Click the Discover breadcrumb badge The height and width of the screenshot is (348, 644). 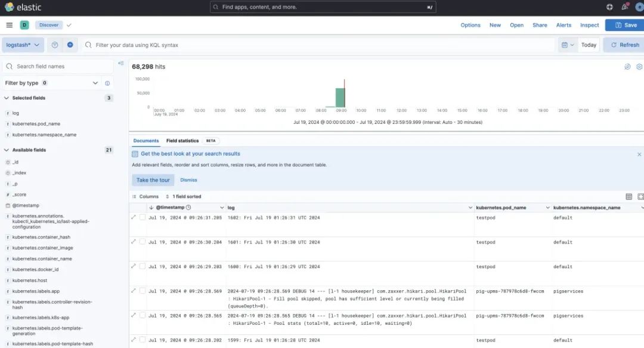click(49, 25)
